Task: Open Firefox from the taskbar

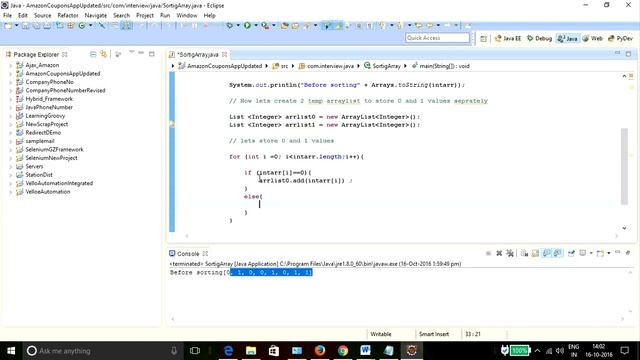Action: click(x=320, y=351)
